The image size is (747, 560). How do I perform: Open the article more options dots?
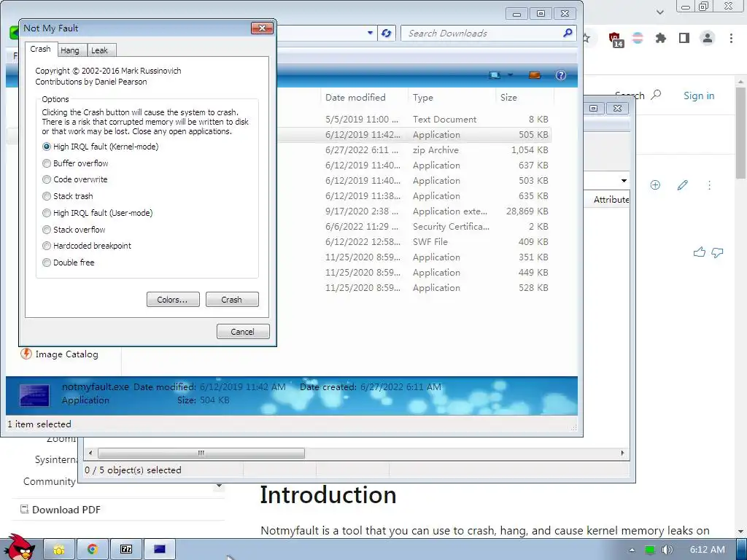tap(709, 185)
